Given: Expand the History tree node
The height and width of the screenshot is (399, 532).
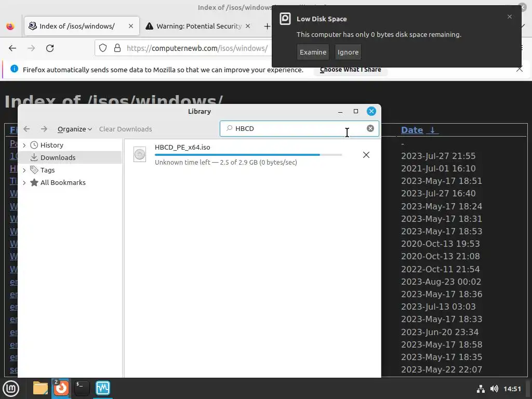Looking at the screenshot, I should (24, 145).
